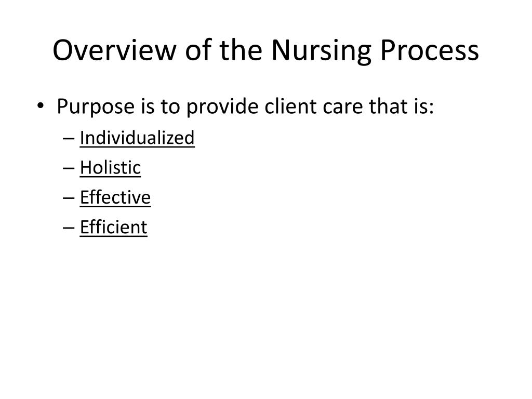Click the word provide in the bullet line
This screenshot has width=532, height=399.
tap(222, 107)
